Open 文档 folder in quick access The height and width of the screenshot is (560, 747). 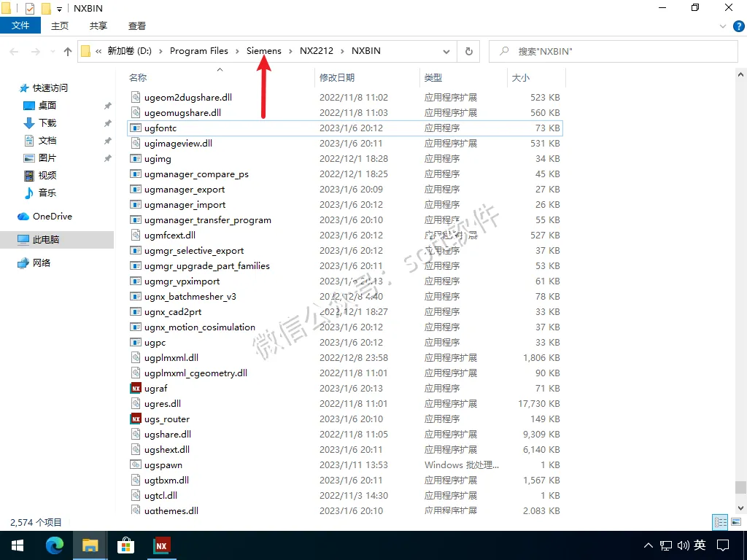tap(47, 141)
